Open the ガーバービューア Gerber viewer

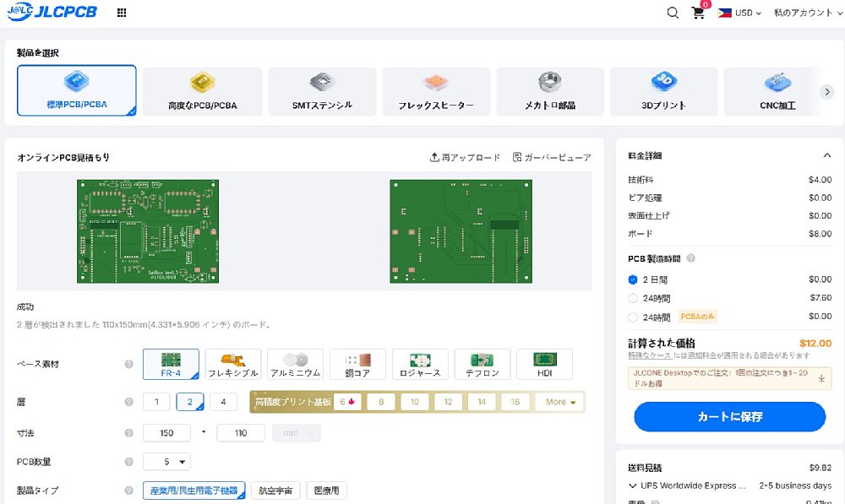[x=551, y=157]
